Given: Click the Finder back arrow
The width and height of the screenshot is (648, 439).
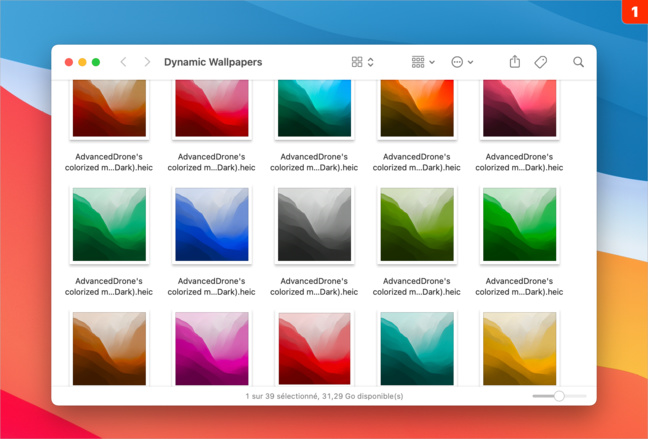Looking at the screenshot, I should click(x=124, y=62).
